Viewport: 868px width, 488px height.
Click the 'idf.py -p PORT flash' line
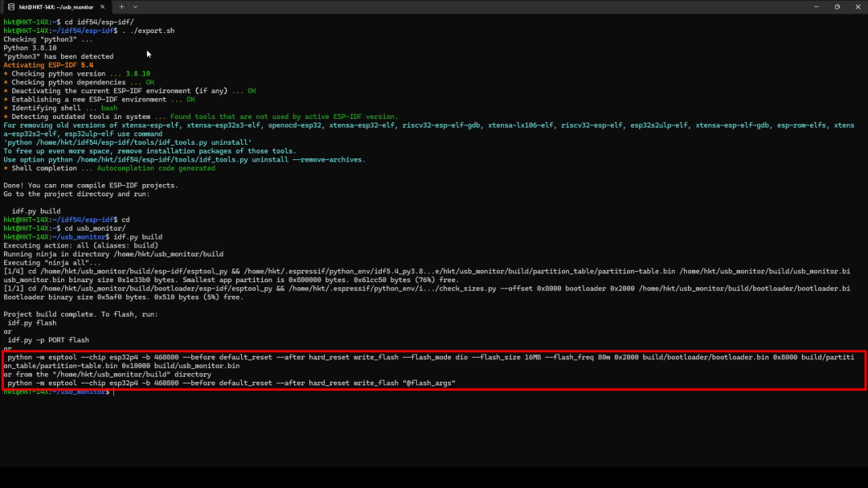tap(48, 340)
